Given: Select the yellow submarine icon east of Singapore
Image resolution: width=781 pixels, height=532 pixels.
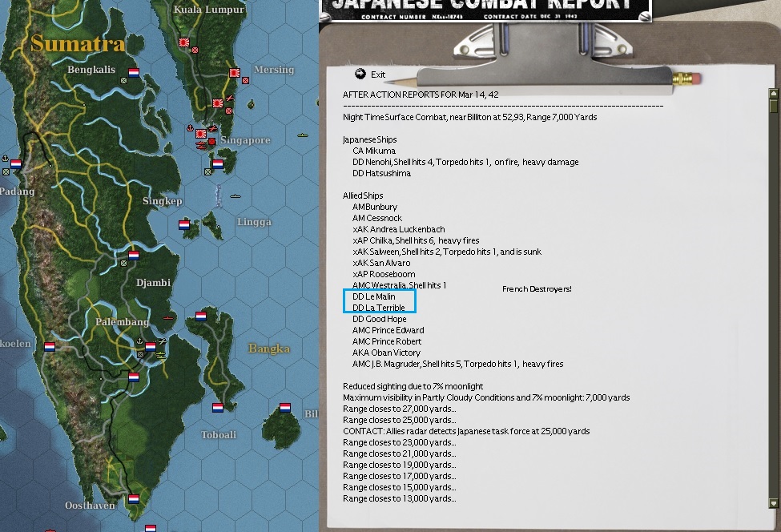Looking at the screenshot, I should coord(302,135).
